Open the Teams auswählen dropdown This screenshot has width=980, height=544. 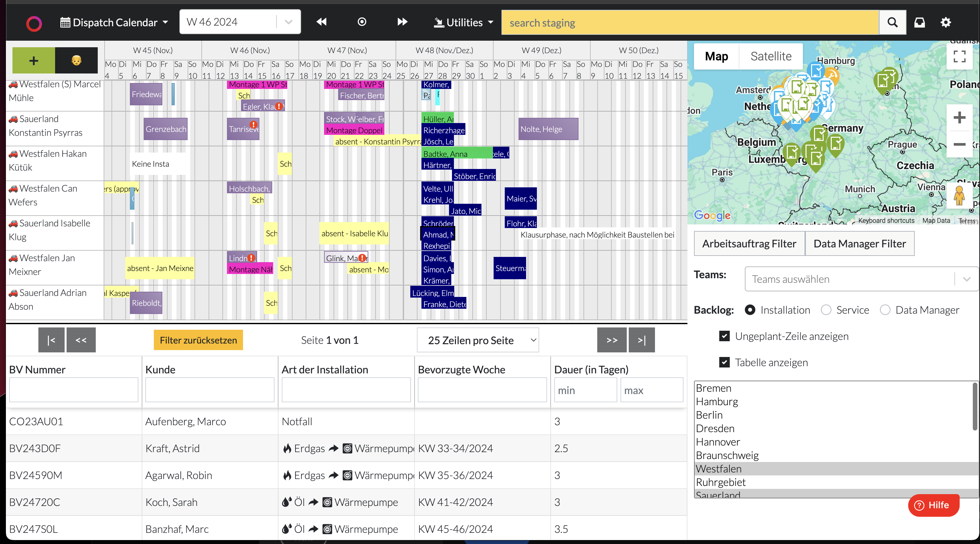click(861, 279)
